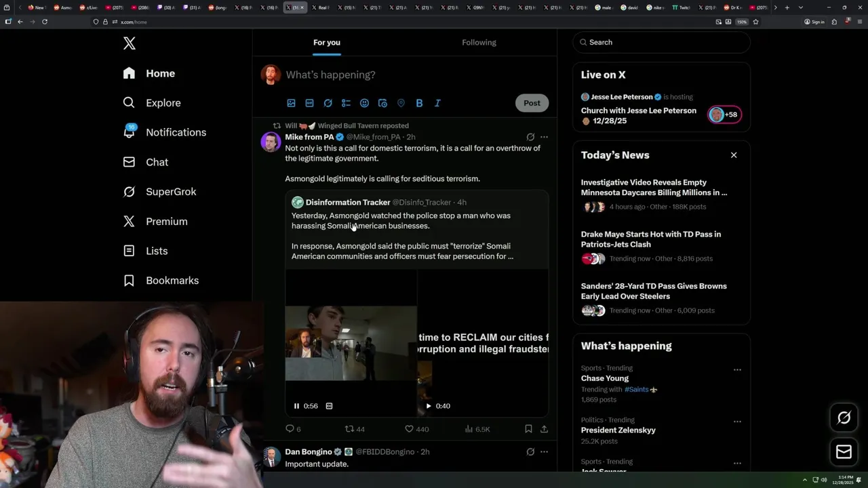The height and width of the screenshot is (488, 868).
Task: Switch to the Following tab
Action: point(479,42)
